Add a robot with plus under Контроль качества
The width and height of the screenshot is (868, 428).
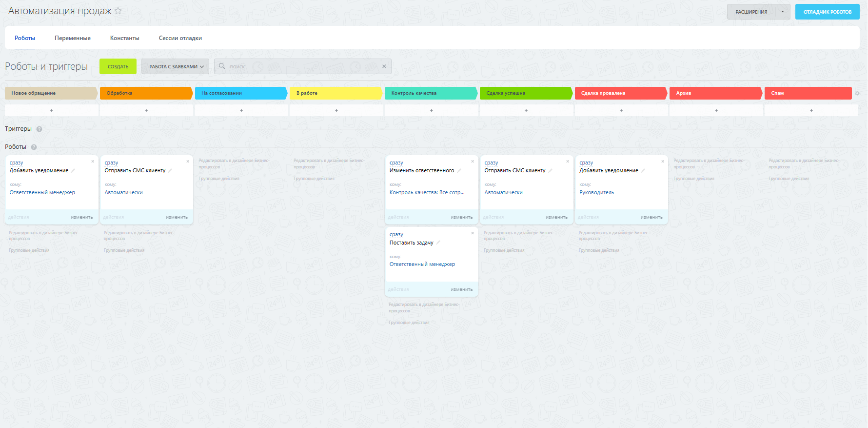pyautogui.click(x=432, y=110)
